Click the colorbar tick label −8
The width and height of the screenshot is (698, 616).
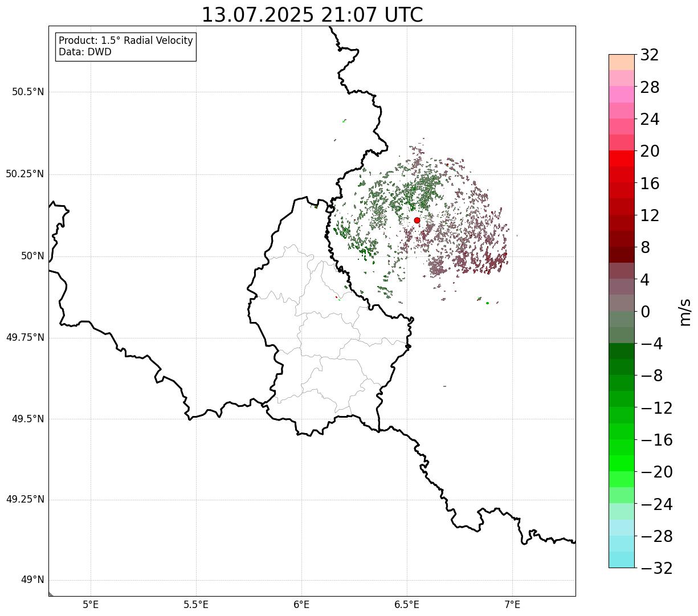point(652,376)
